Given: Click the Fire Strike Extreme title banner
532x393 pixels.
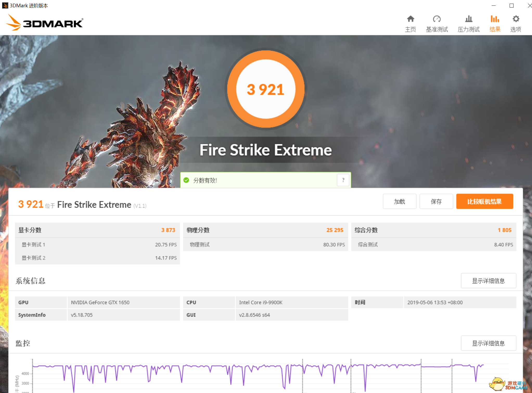Looking at the screenshot, I should tap(266, 150).
